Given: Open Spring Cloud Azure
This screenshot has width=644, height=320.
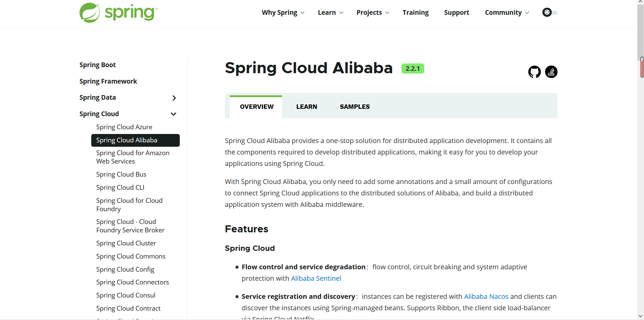Looking at the screenshot, I should [124, 127].
